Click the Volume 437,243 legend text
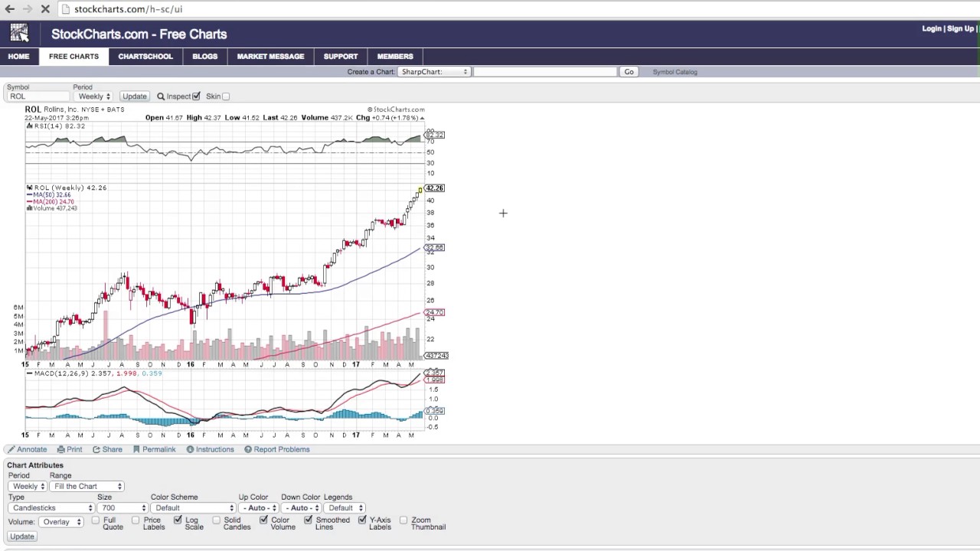Screen dimensions: 980x551 (x=54, y=208)
